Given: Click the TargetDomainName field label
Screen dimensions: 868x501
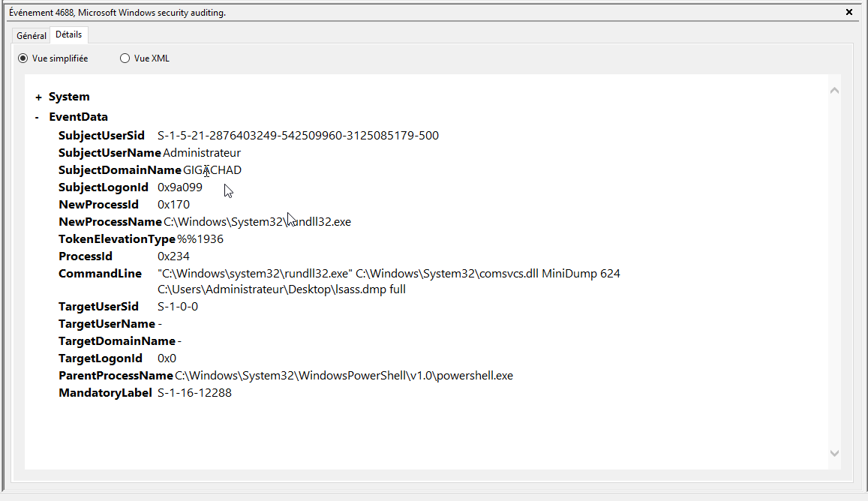Looking at the screenshot, I should [x=117, y=341].
